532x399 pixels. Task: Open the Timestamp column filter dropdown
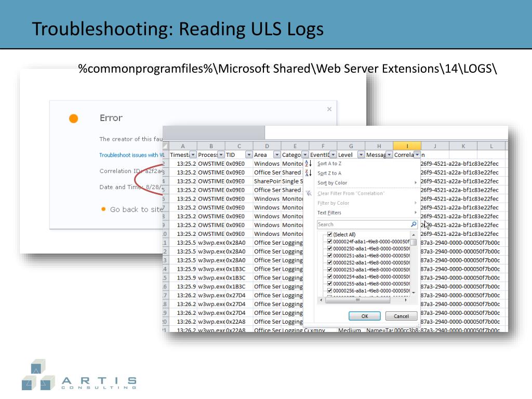click(x=193, y=155)
